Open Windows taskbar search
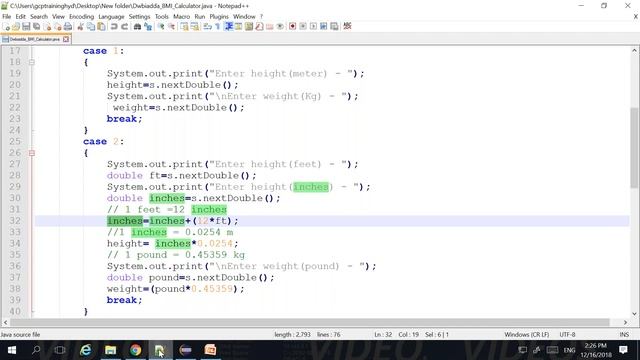Image resolution: width=640 pixels, height=360 pixels. (36, 350)
